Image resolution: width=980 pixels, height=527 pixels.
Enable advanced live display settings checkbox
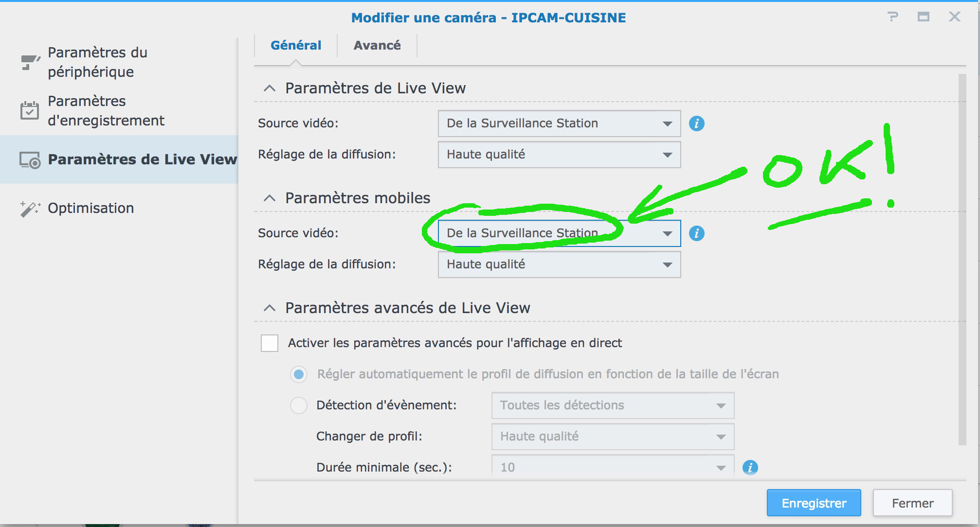click(x=270, y=343)
